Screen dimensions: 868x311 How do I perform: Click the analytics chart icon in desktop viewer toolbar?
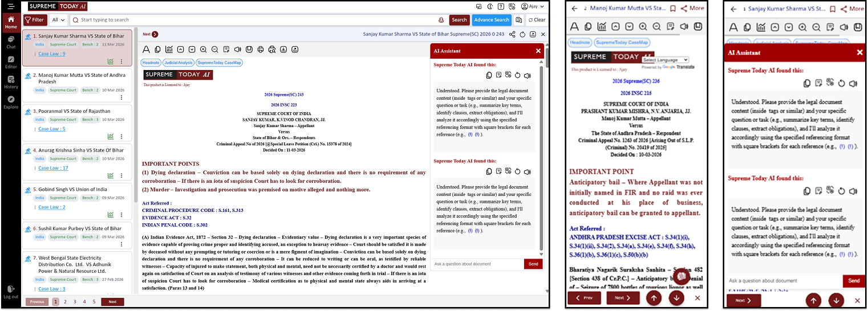point(169,50)
